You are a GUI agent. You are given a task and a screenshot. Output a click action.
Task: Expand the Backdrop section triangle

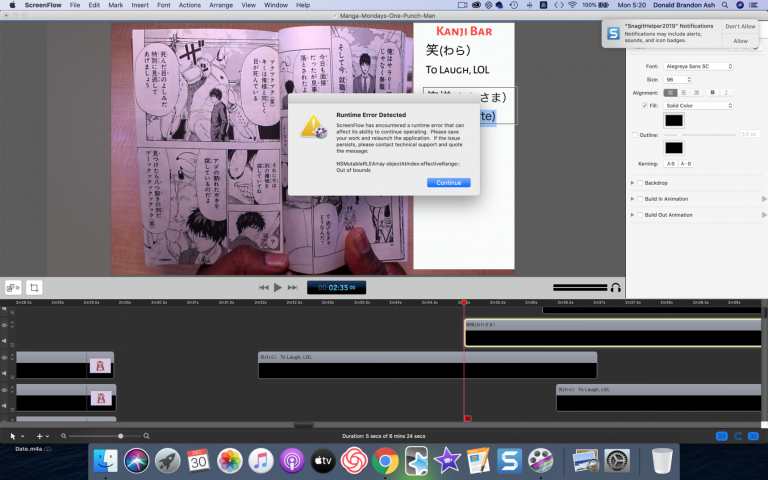pos(632,183)
